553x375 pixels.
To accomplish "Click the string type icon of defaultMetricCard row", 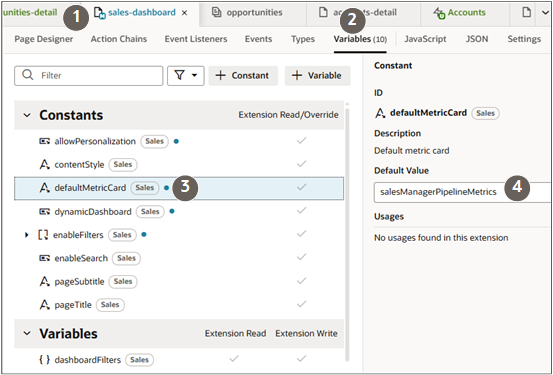I will tap(44, 188).
